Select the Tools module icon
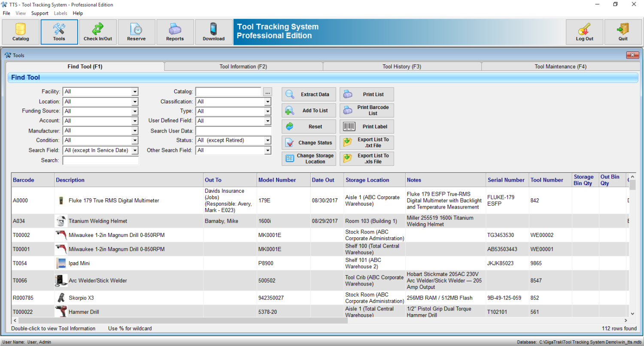This screenshot has width=644, height=346. (59, 32)
